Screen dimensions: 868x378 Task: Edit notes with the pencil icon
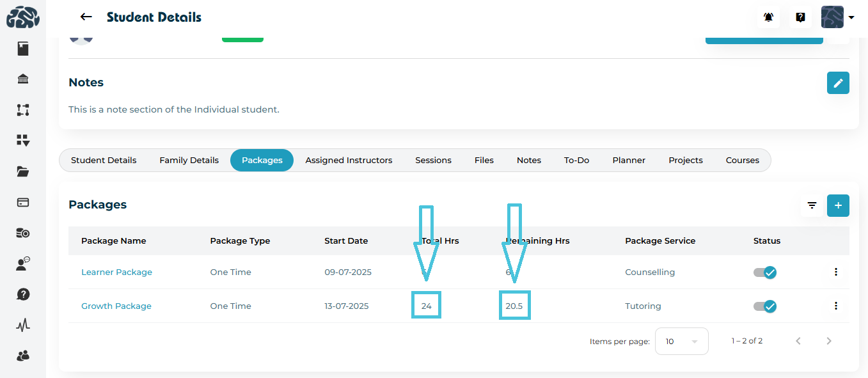coord(838,83)
